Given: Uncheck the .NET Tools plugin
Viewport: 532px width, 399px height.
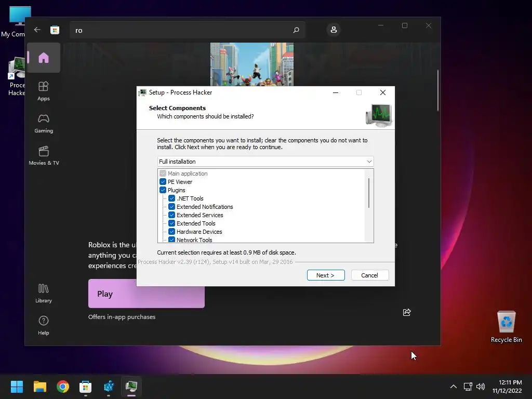Looking at the screenshot, I should pyautogui.click(x=171, y=198).
